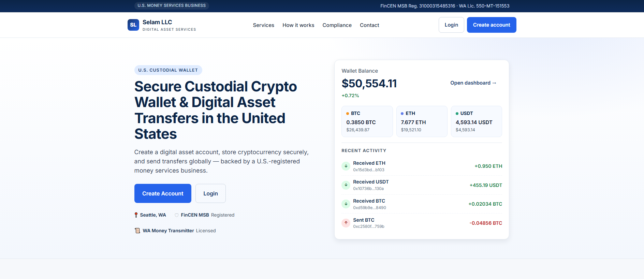Open the Services menu item
The width and height of the screenshot is (644, 279).
[263, 25]
